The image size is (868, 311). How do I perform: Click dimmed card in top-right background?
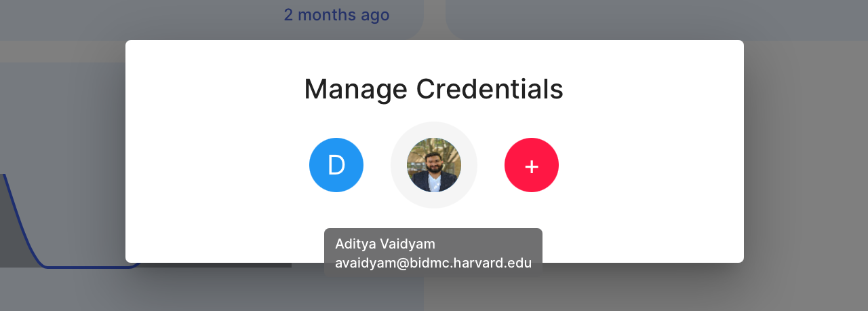[656, 19]
